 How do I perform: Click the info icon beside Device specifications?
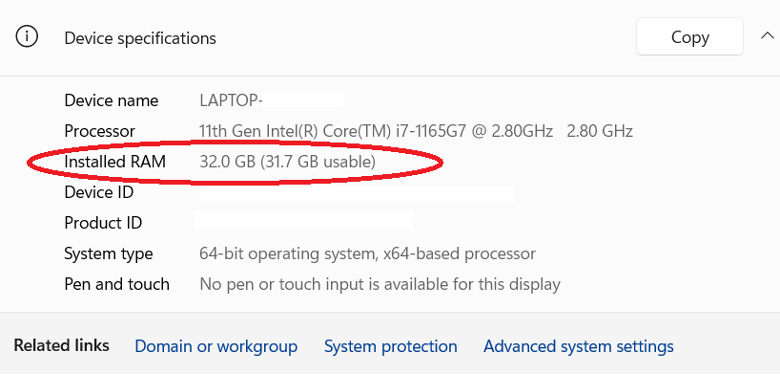pyautogui.click(x=26, y=37)
